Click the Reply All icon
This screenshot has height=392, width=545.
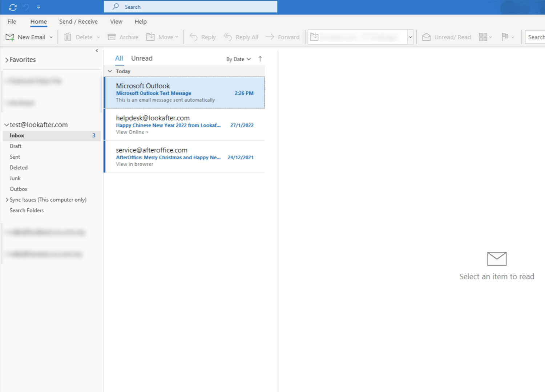(228, 37)
